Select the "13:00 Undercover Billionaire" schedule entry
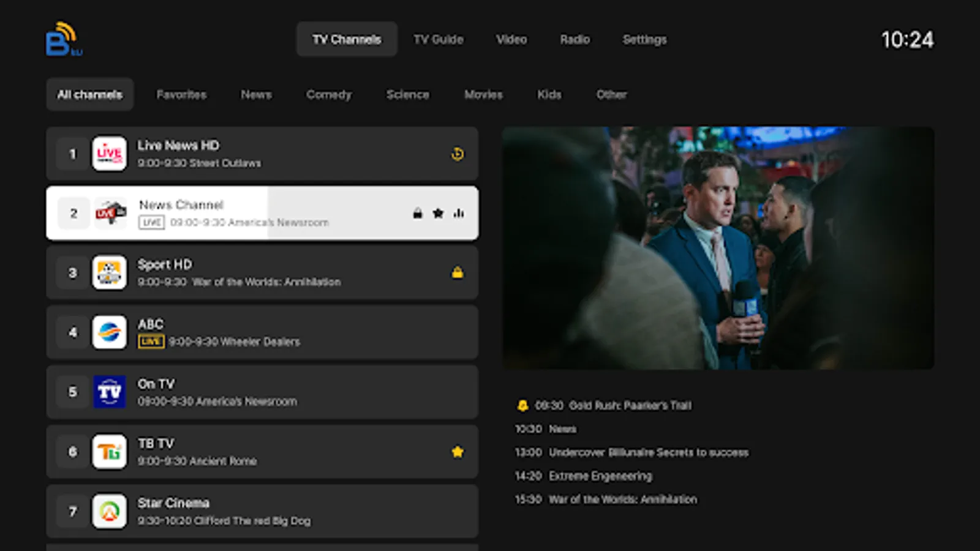Screen dimensions: 980x551 pos(631,452)
